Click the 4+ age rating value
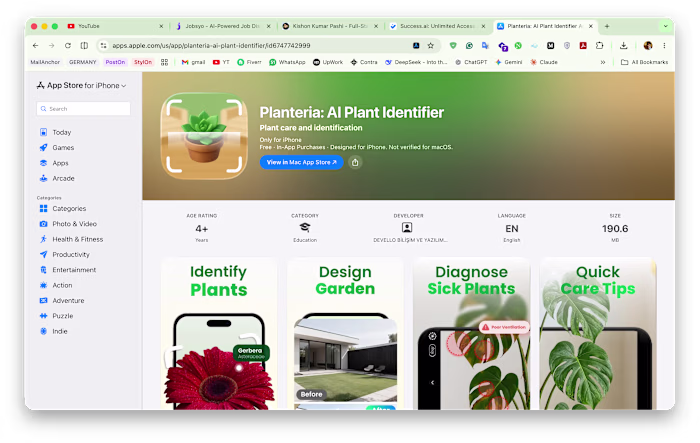Image resolution: width=700 pixels, height=443 pixels. [201, 229]
